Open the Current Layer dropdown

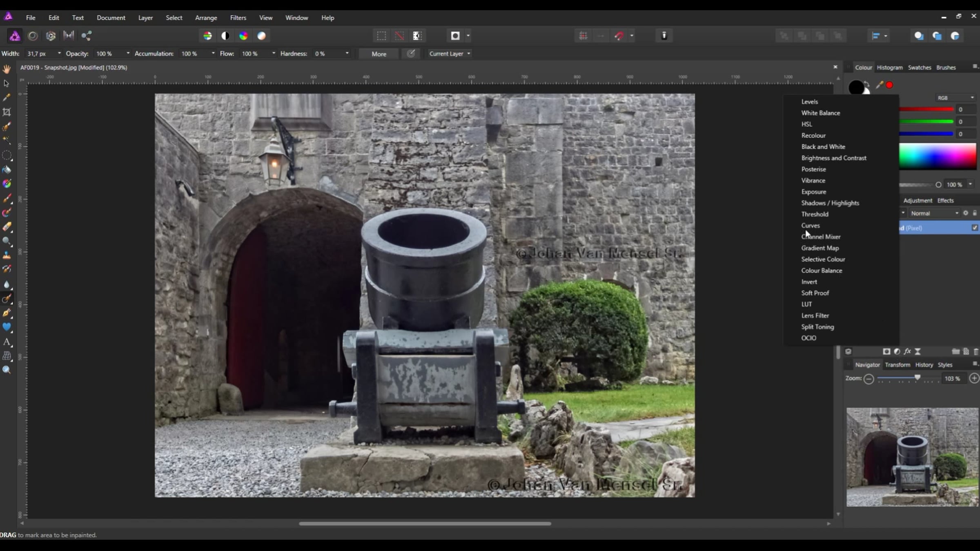(450, 54)
